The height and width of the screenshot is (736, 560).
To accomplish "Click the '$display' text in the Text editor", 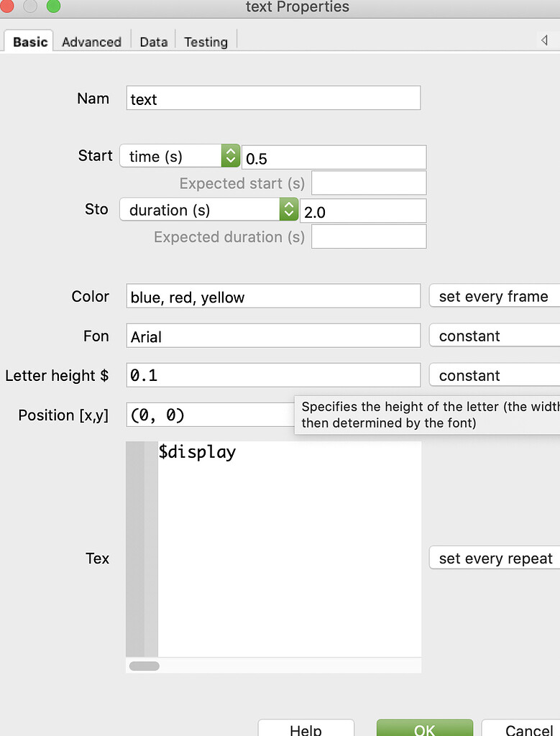I will [x=197, y=452].
